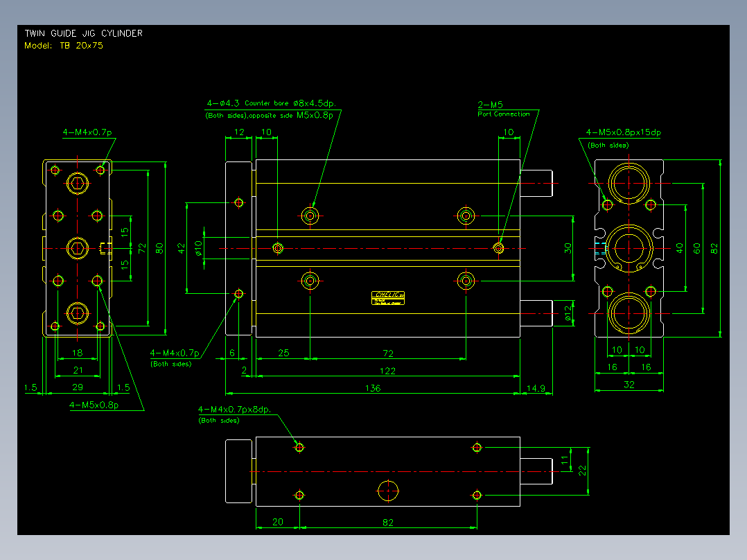
Task: Click the yellow nameplate on the cylinder body
Action: 388,298
